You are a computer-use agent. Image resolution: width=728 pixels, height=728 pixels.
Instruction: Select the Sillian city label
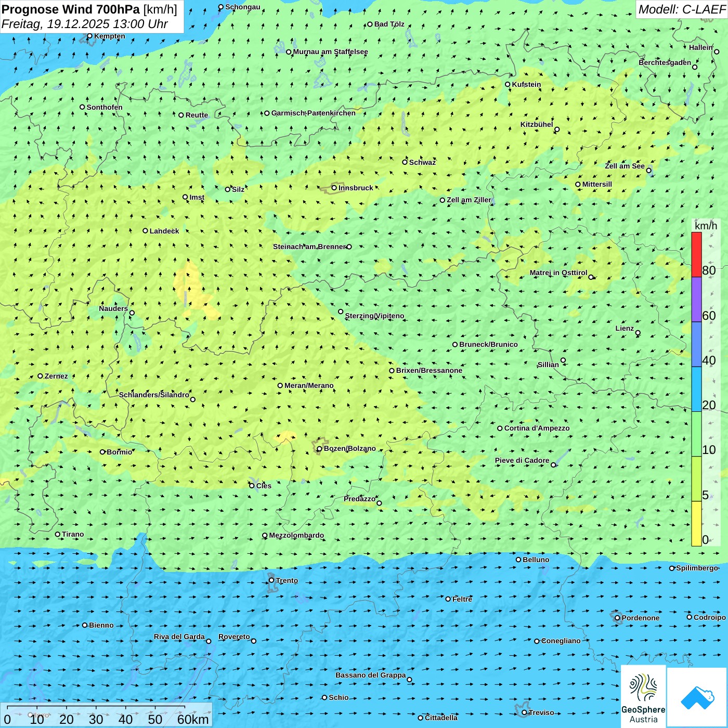point(548,365)
